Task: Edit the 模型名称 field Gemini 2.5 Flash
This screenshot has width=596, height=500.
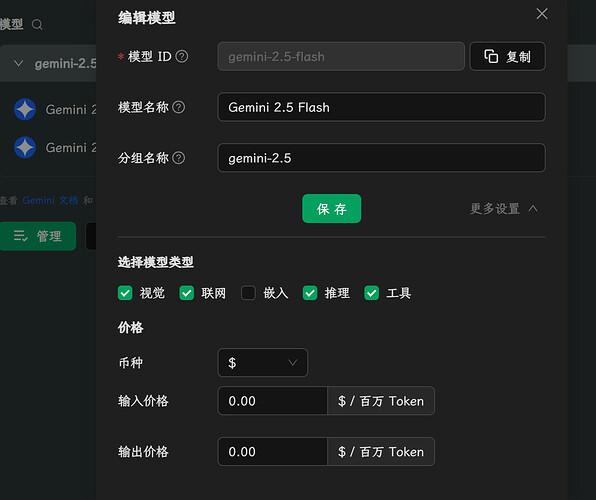Action: point(382,107)
